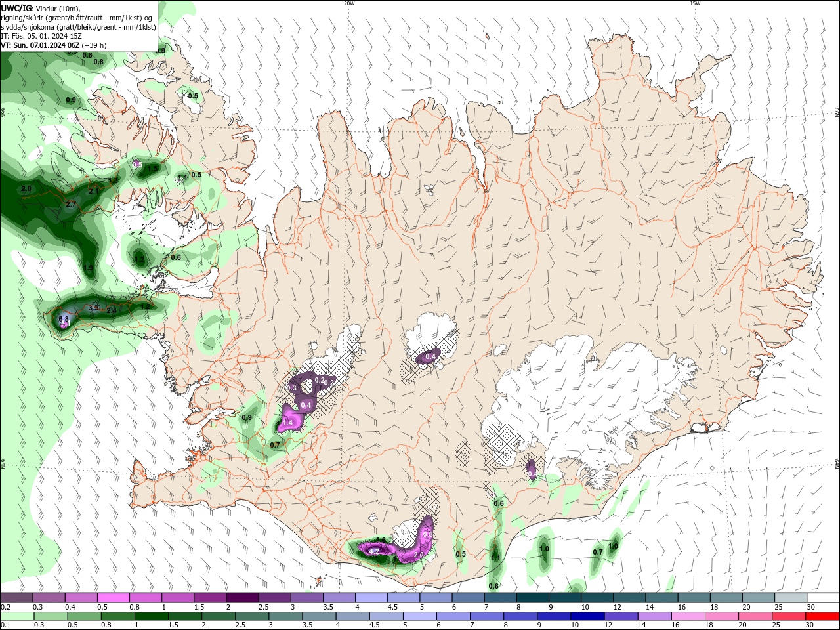Click the '2.1' precipitation value on the map
840x630 pixels.
(x=94, y=191)
